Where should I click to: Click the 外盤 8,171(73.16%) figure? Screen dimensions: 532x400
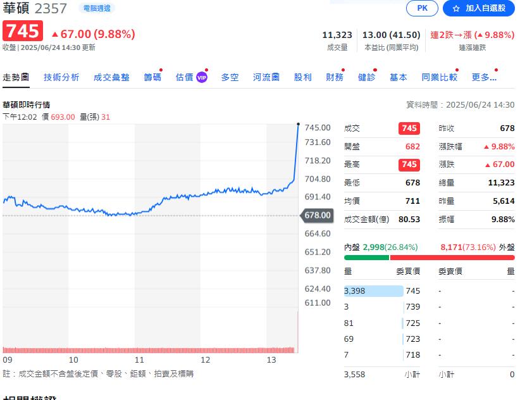coord(468,247)
